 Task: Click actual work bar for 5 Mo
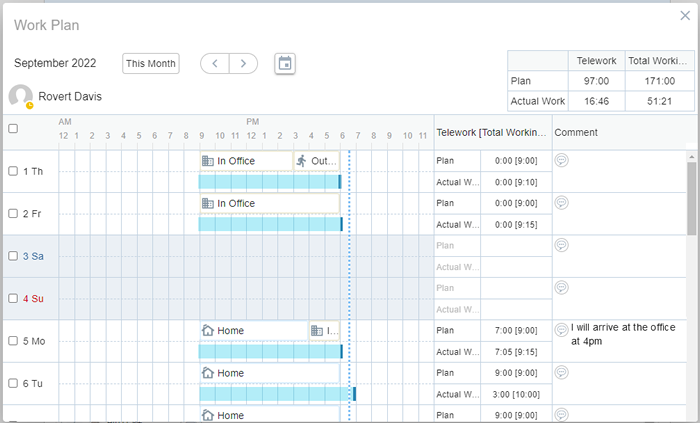tap(271, 351)
